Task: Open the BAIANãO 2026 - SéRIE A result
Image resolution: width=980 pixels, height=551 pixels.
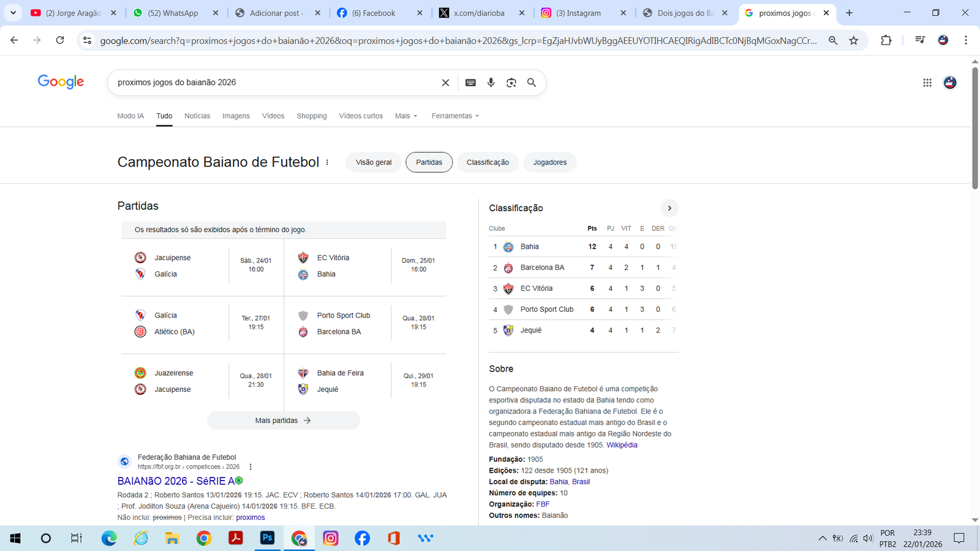Action: [x=176, y=481]
